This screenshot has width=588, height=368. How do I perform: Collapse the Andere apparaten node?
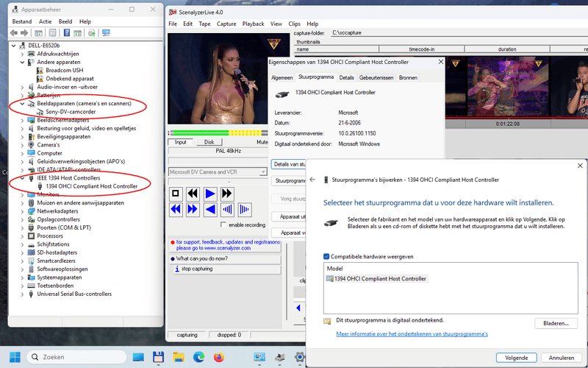[22, 63]
